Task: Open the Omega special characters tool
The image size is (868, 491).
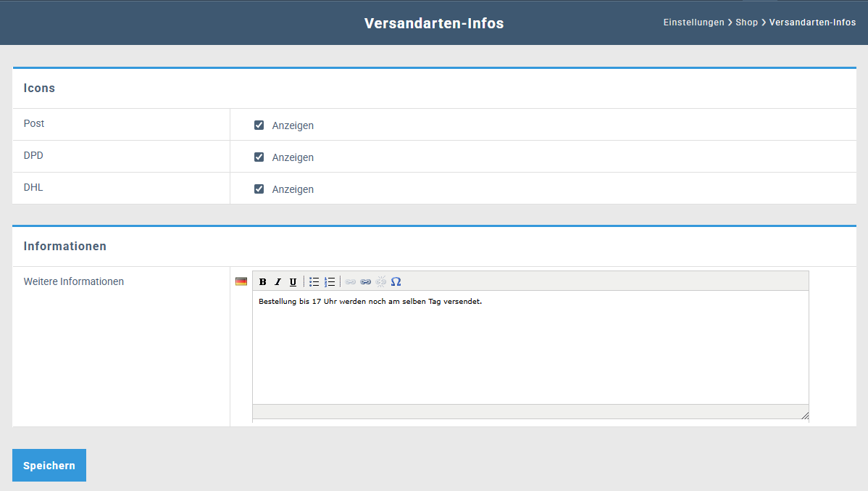Action: click(396, 282)
